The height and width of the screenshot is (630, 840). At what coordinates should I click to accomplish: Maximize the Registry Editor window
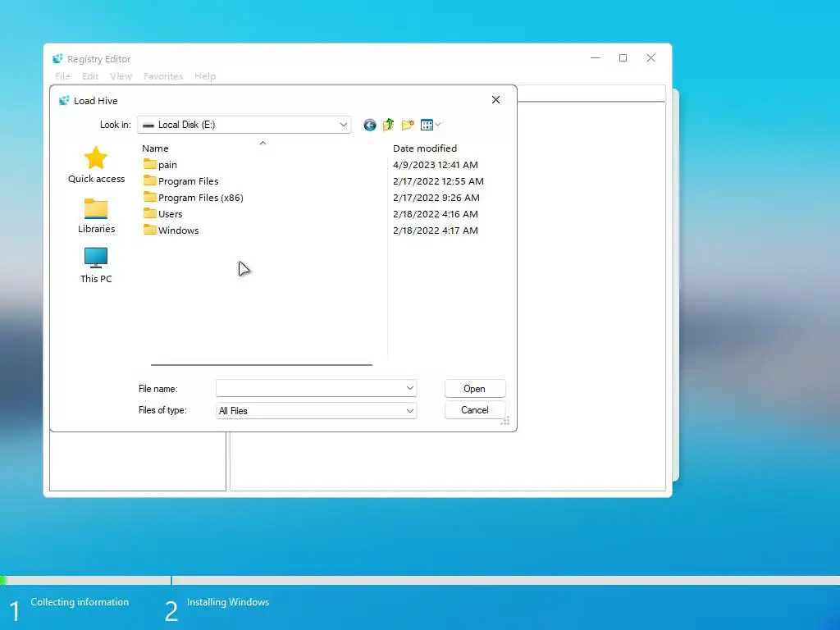623,58
